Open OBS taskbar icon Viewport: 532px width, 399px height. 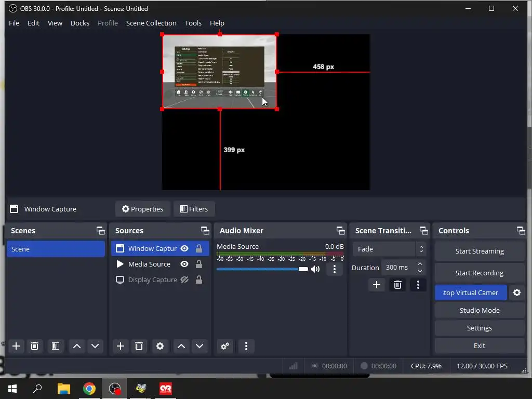115,389
